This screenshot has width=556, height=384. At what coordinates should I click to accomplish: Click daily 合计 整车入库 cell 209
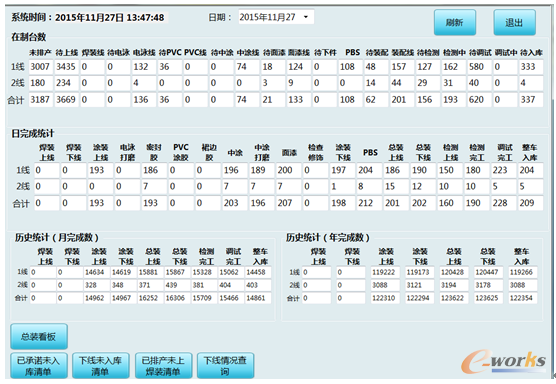531,203
